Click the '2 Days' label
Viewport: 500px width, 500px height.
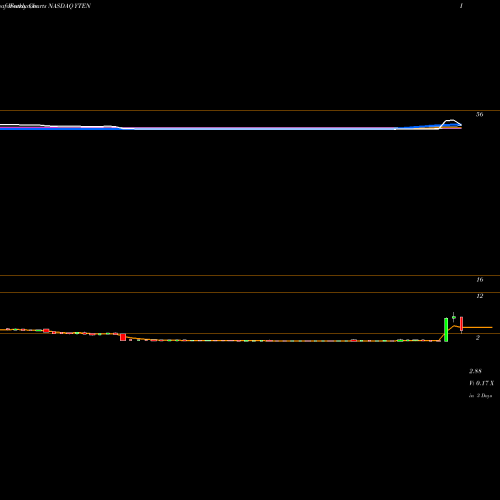(484, 396)
